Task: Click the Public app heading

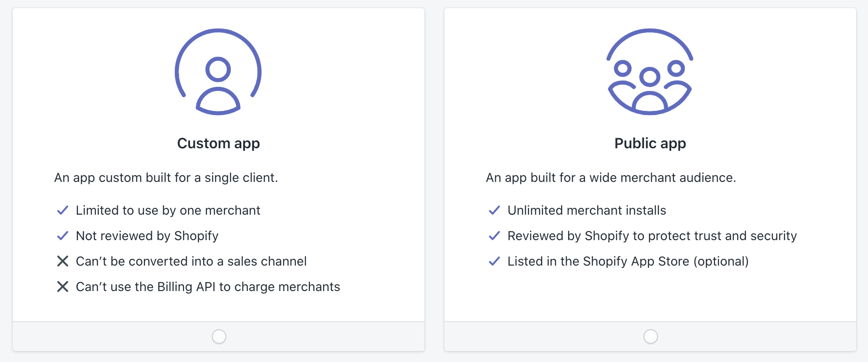Action: (650, 143)
